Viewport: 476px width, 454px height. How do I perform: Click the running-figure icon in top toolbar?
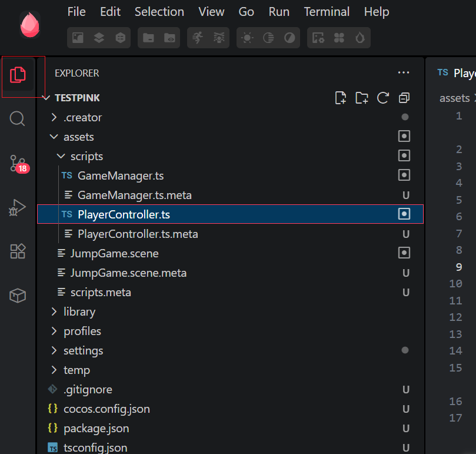(x=198, y=38)
